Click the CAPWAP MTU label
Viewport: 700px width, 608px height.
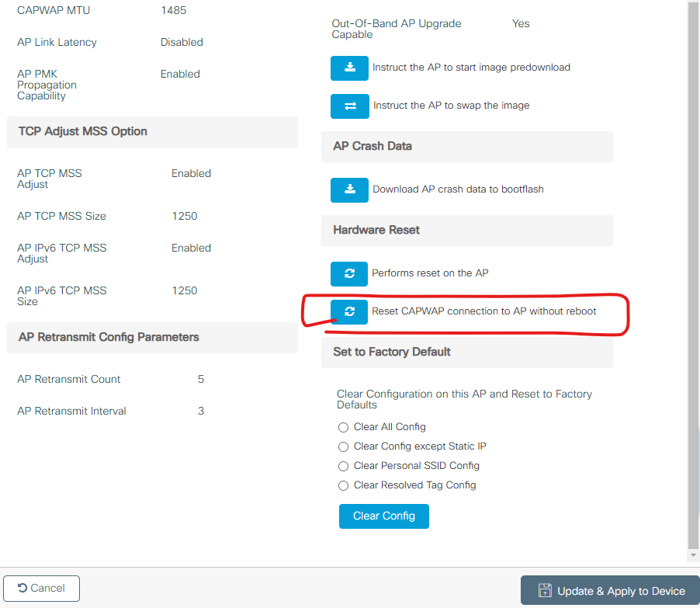coord(54,10)
